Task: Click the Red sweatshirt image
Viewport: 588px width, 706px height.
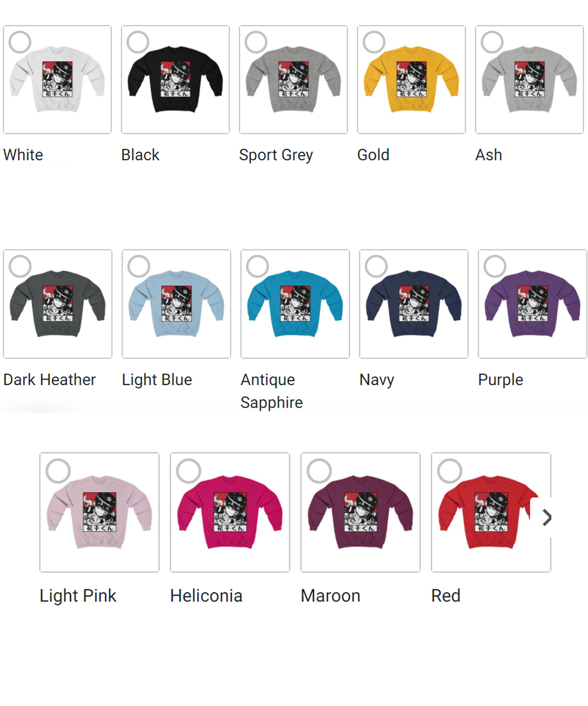Action: (x=491, y=512)
